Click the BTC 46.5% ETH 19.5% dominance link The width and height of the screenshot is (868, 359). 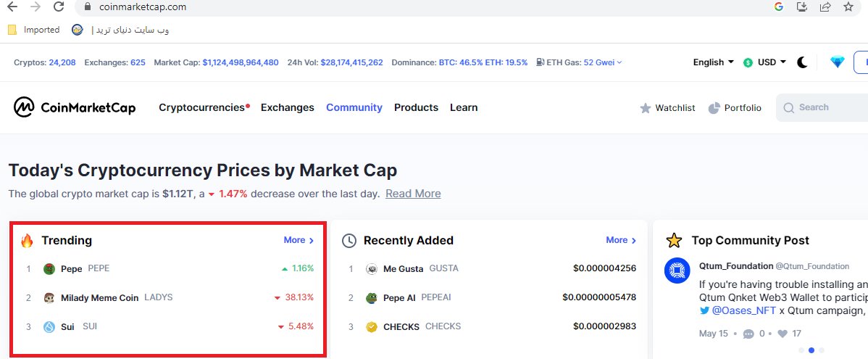(x=483, y=62)
